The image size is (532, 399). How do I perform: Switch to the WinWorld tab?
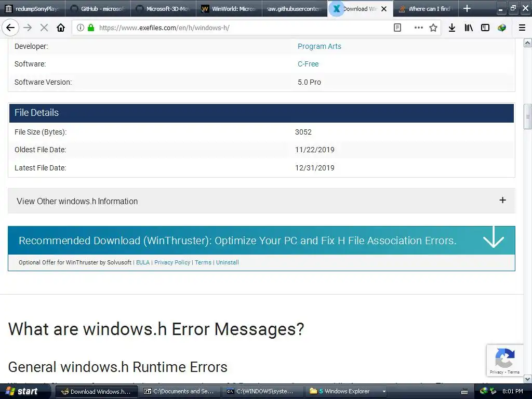click(x=229, y=9)
